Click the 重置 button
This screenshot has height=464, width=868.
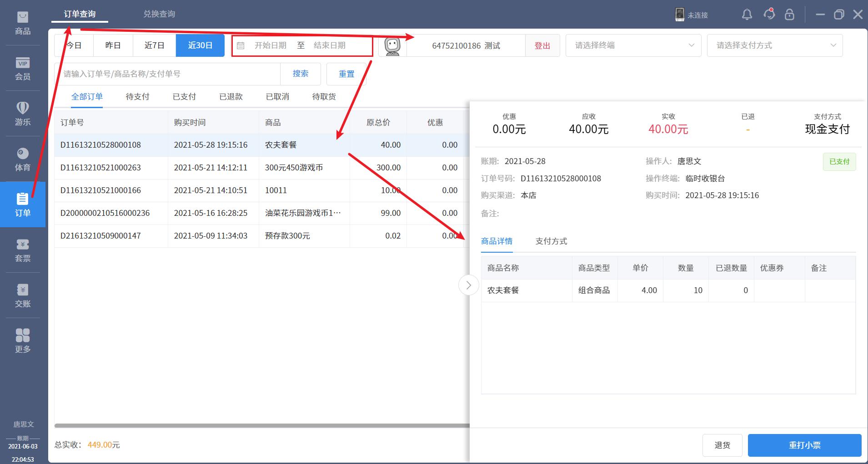tap(346, 74)
